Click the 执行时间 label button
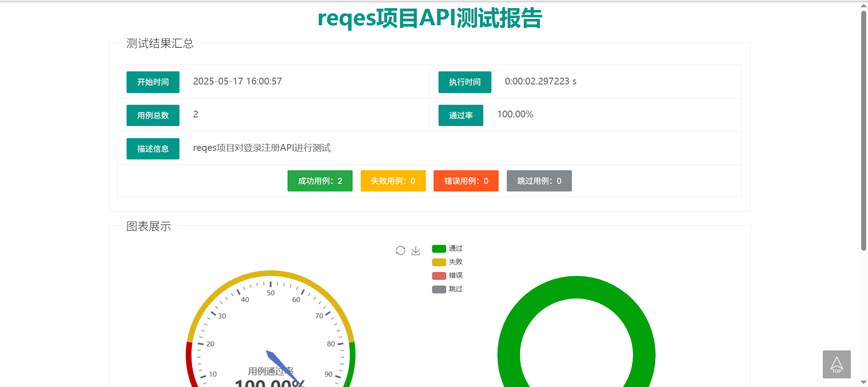The width and height of the screenshot is (868, 387). click(465, 82)
